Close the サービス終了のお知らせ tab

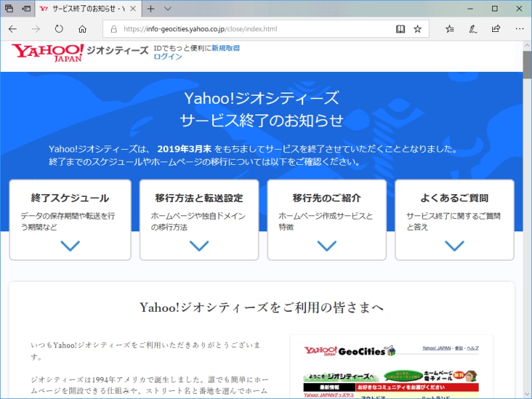(134, 9)
